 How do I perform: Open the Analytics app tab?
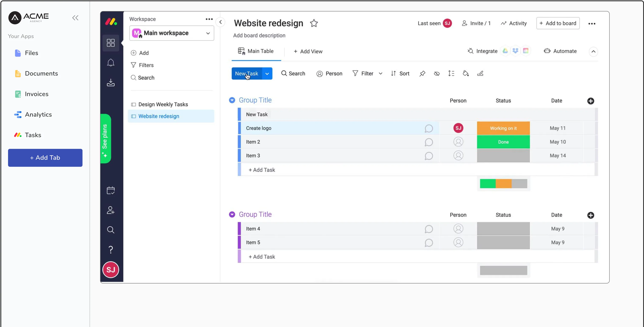(x=33, y=114)
